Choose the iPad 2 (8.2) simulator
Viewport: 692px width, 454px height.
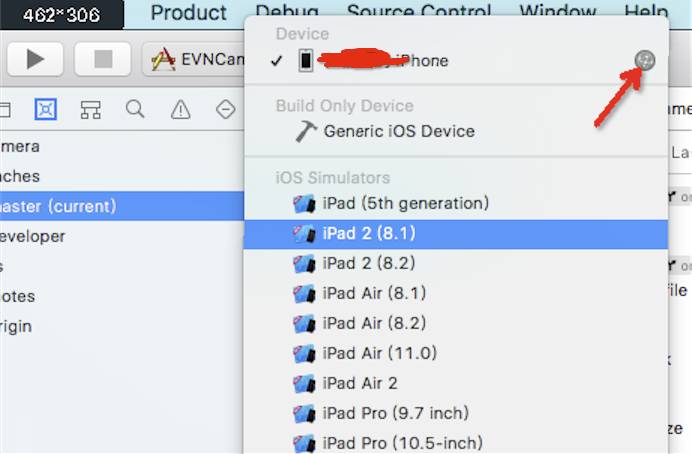click(x=456, y=263)
